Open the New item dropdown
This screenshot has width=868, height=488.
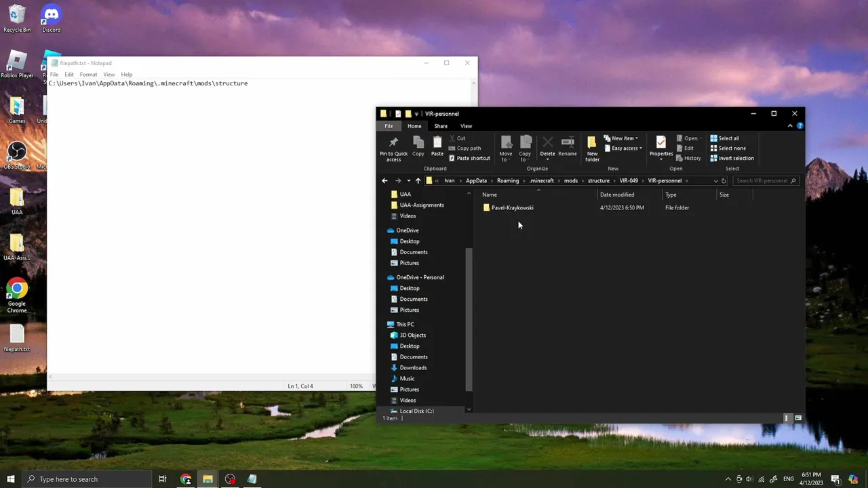tap(621, 138)
